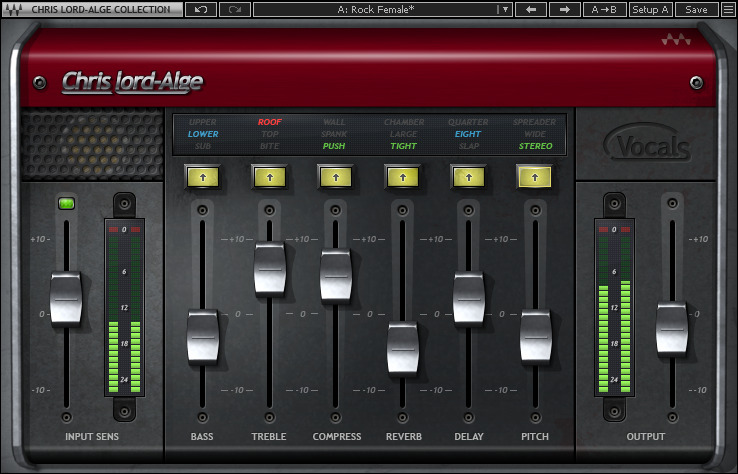
Task: Open the Rock Female preset dropdown arrow
Action: (505, 9)
